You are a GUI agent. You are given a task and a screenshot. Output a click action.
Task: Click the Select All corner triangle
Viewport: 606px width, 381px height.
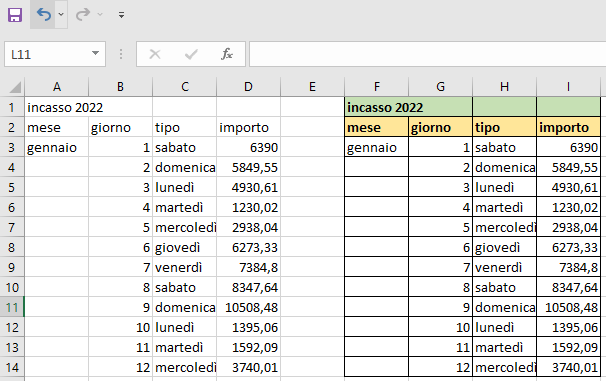15,87
